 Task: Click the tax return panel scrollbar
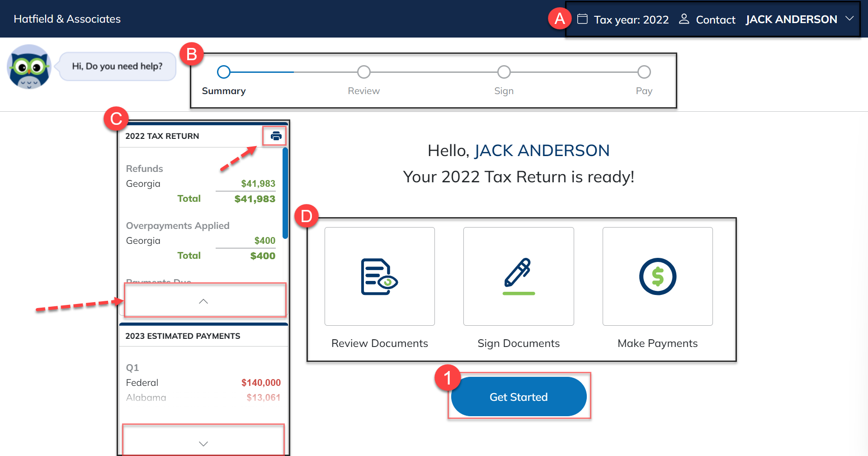285,193
